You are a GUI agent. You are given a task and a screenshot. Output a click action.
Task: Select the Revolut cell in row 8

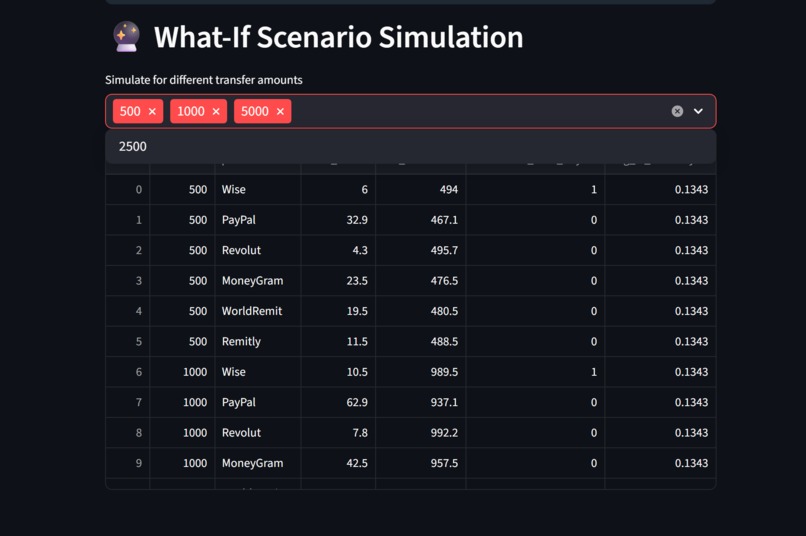tap(258, 433)
